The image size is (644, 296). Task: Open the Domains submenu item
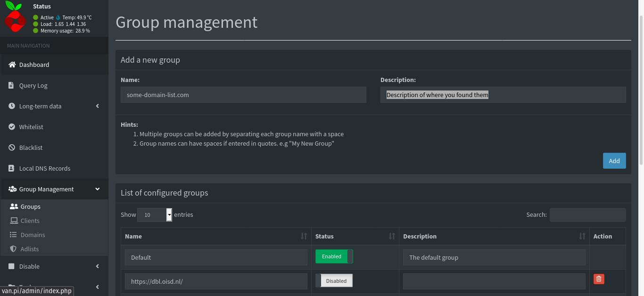[x=33, y=235]
